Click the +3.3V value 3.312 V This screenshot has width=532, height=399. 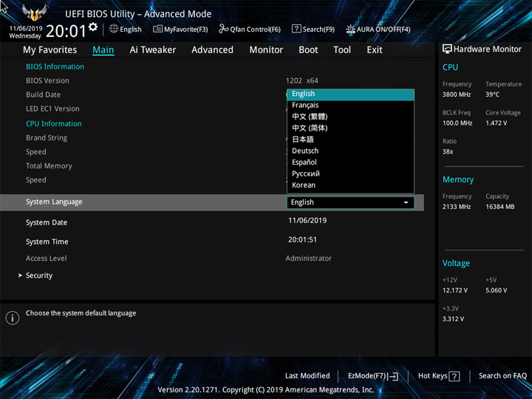click(453, 319)
